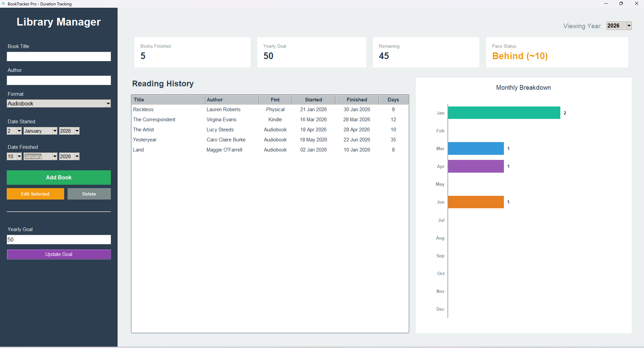The width and height of the screenshot is (644, 348).
Task: Click the Kindle format cell
Action: [x=275, y=120]
